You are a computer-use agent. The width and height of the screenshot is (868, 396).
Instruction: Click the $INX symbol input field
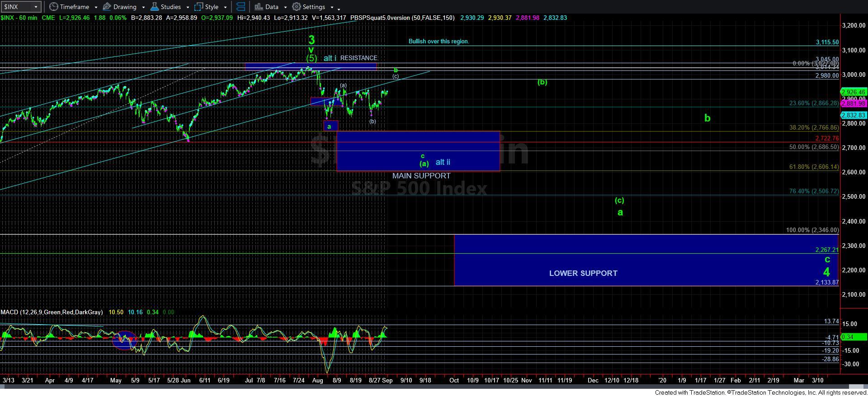coord(17,7)
